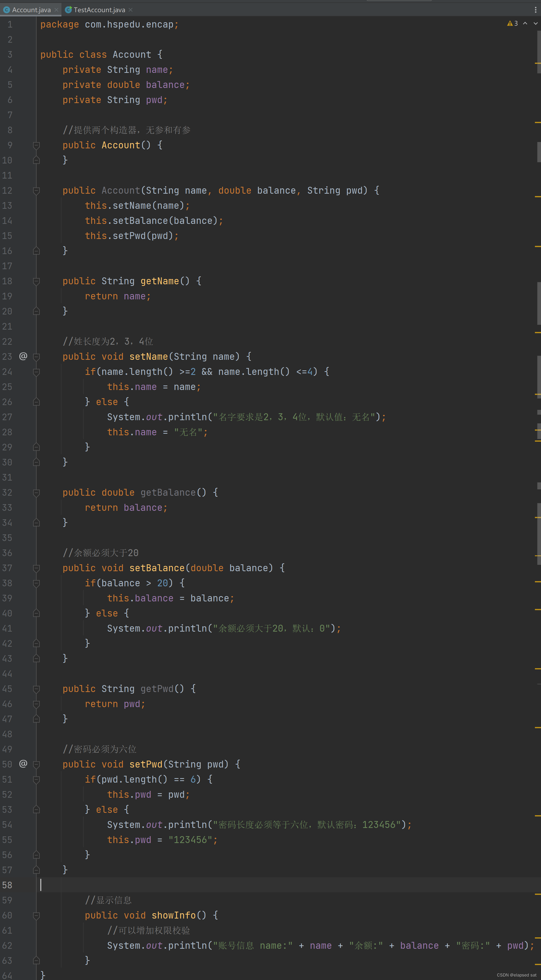
Task: Click the showInfo method name on line 60
Action: [174, 915]
